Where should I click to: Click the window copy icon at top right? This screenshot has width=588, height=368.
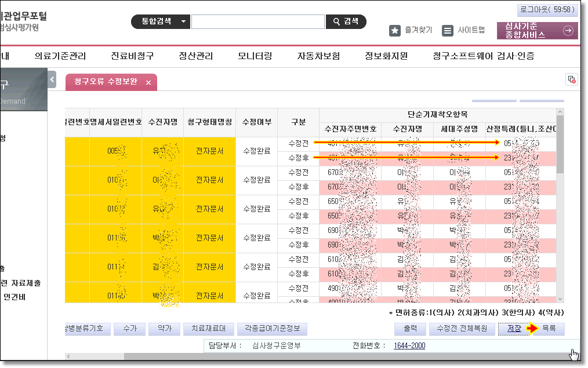(571, 80)
